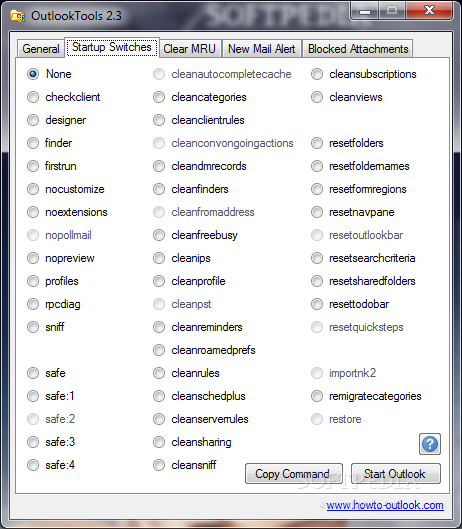Choose the cleanviews radio button
The image size is (462, 529).
click(x=317, y=97)
